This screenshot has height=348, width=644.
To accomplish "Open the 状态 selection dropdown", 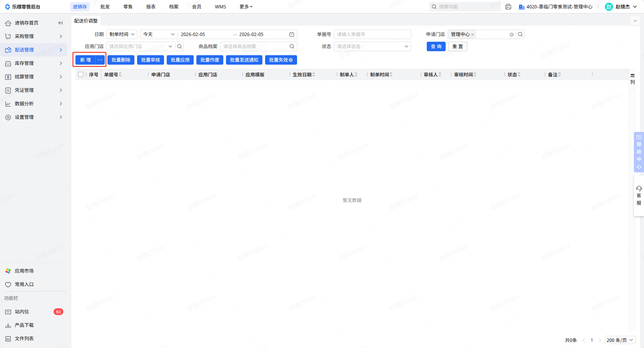I will coord(373,46).
